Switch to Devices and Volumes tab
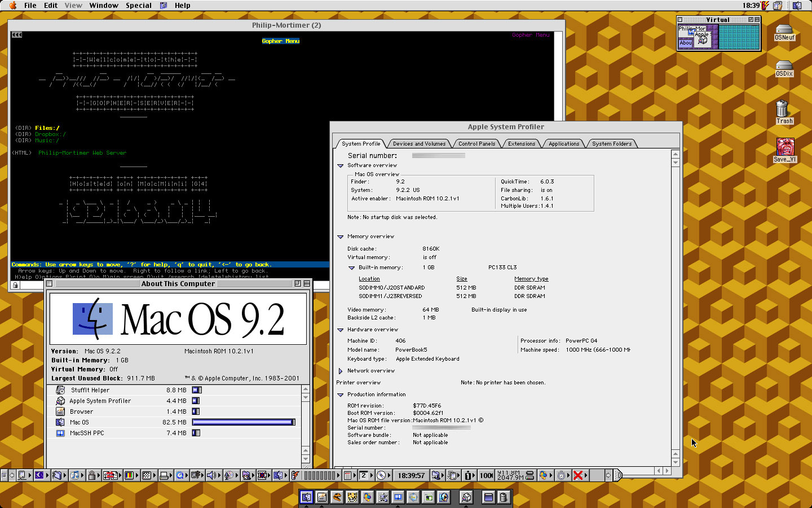Viewport: 812px width, 508px height. tap(419, 143)
